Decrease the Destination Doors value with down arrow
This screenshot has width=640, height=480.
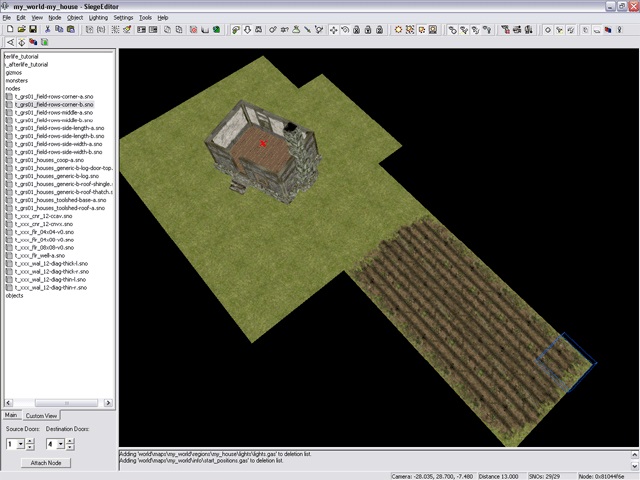pos(70,447)
